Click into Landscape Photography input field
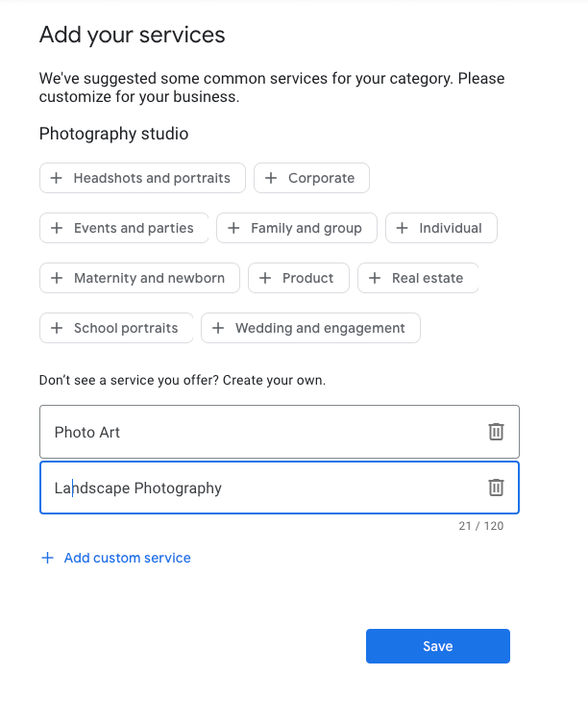This screenshot has height=701, width=588. pos(263,488)
